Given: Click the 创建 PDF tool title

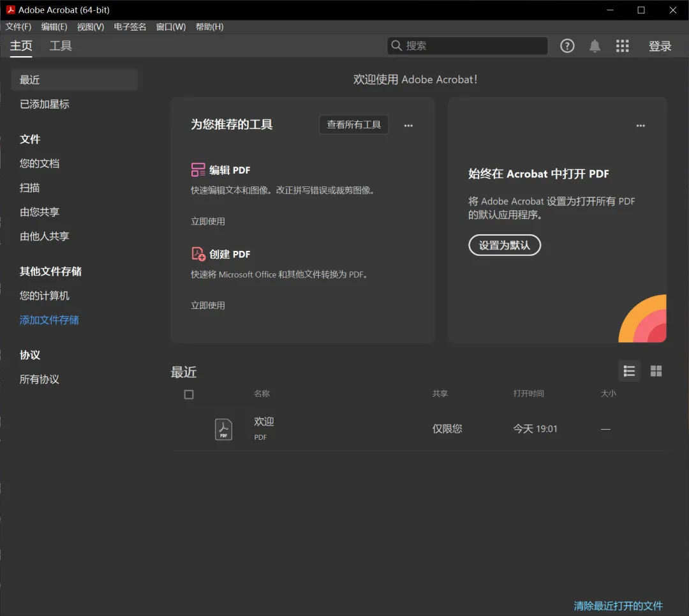Looking at the screenshot, I should click(230, 254).
